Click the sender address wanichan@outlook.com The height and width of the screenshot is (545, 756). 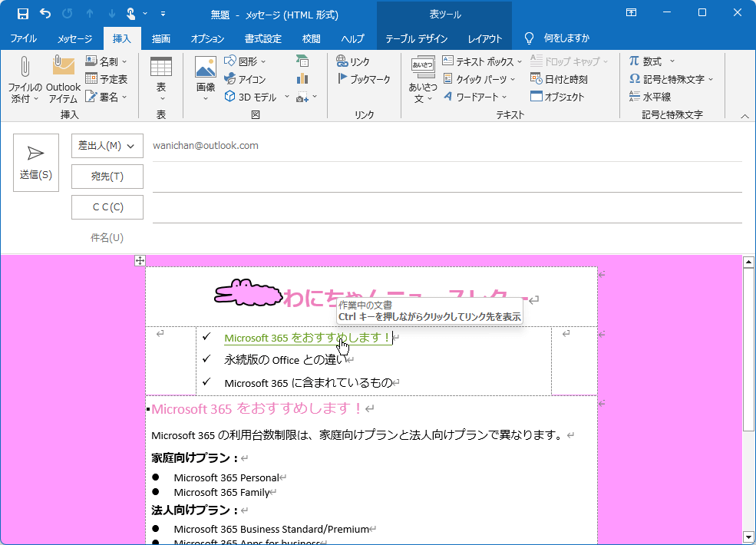[206, 146]
